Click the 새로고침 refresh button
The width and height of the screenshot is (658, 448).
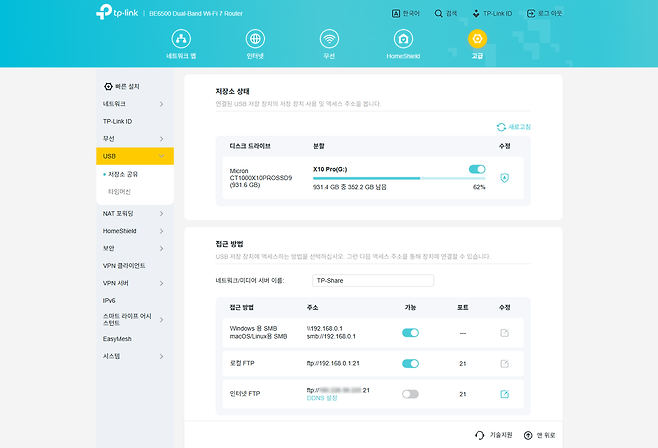coord(514,127)
